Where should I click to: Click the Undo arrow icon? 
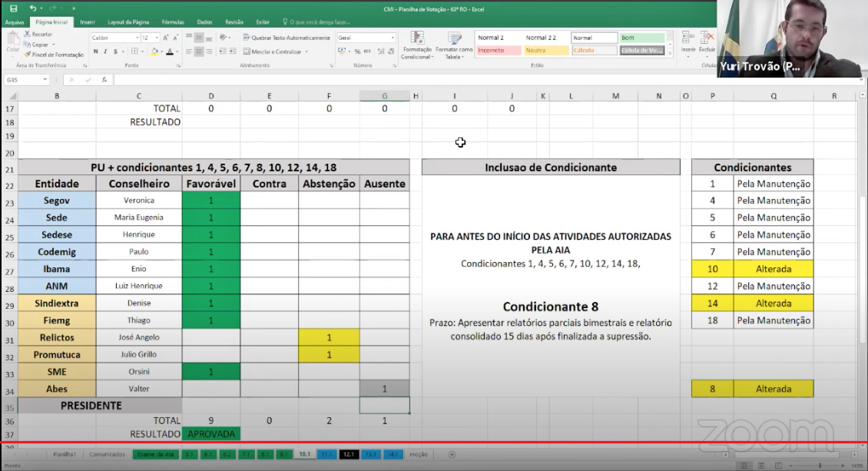(x=33, y=8)
